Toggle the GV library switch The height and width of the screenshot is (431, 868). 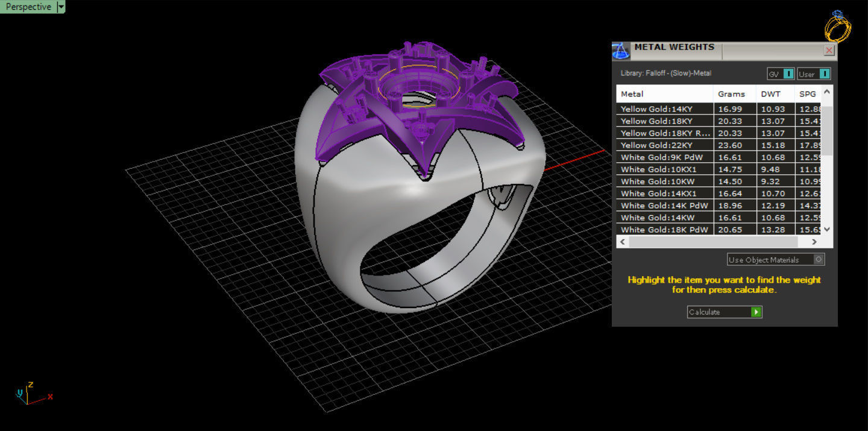781,74
